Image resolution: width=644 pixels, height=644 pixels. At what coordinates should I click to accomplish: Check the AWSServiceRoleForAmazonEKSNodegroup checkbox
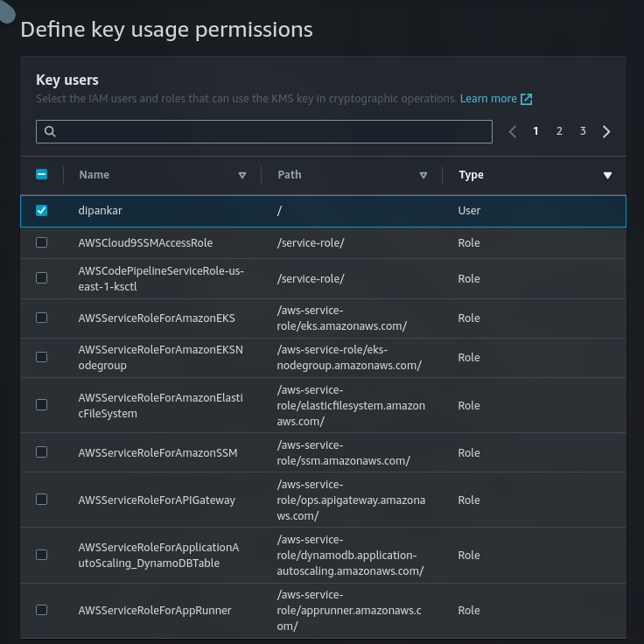(41, 357)
